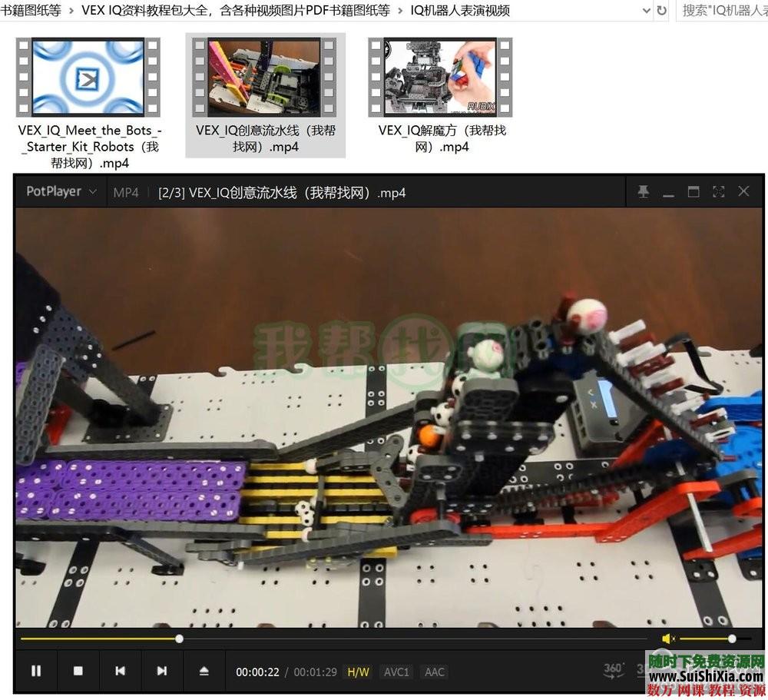Image resolution: width=768 pixels, height=700 pixels.
Task: Refresh the Explorer folder view
Action: tap(662, 10)
